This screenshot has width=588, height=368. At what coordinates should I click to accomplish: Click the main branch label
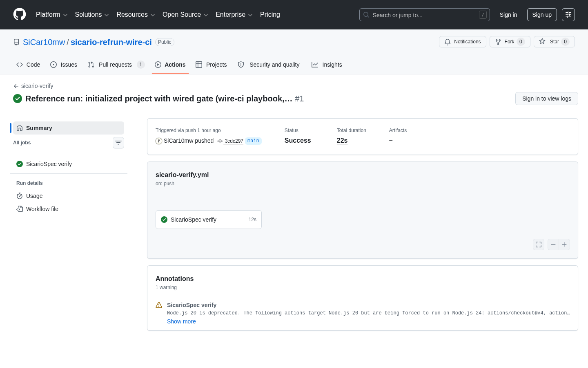[x=253, y=141]
